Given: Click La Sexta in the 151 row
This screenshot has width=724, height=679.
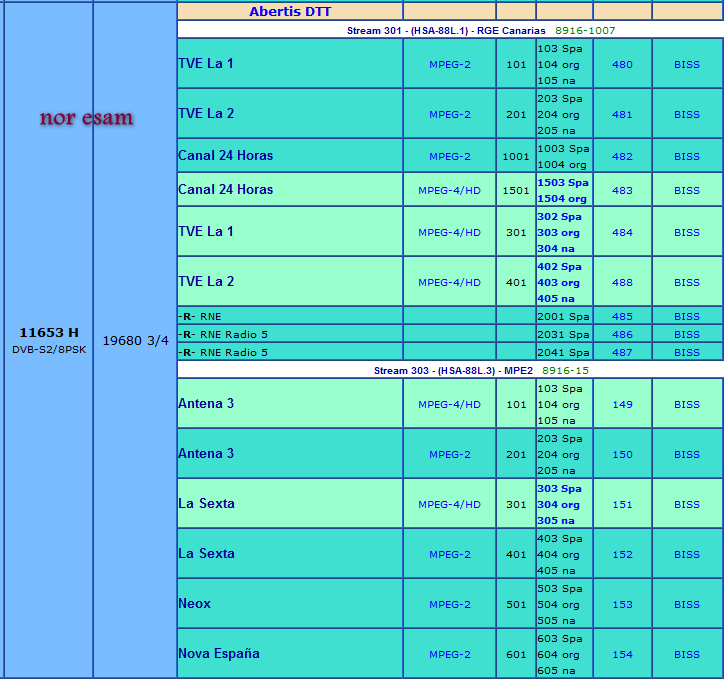Looking at the screenshot, I should (206, 504).
